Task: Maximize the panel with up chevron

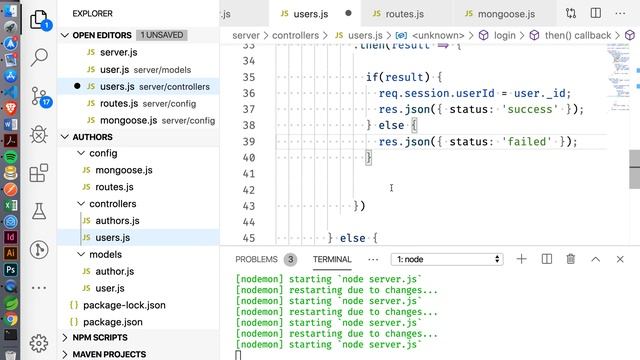Action: coord(596,259)
